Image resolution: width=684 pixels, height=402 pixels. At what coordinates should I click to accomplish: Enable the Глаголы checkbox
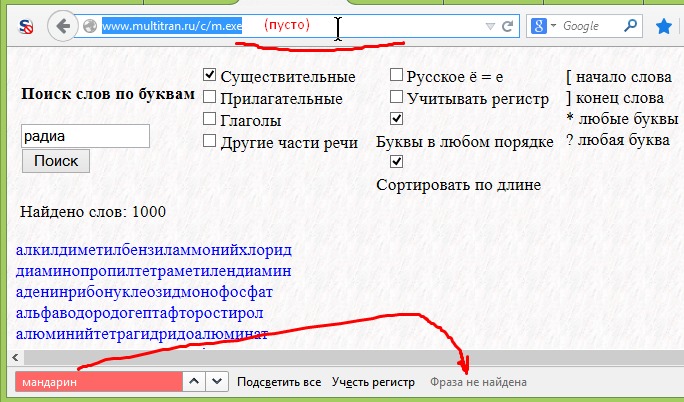209,118
